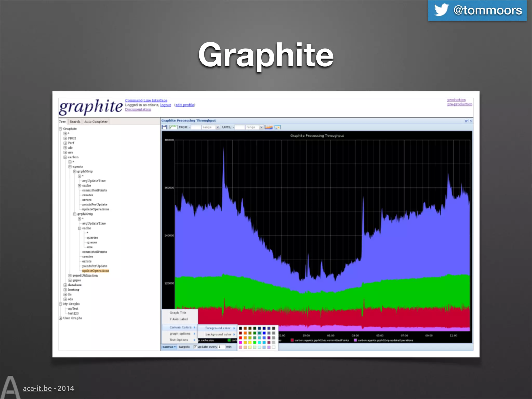
Task: Collapse the carbon tree node
Action: 65,157
